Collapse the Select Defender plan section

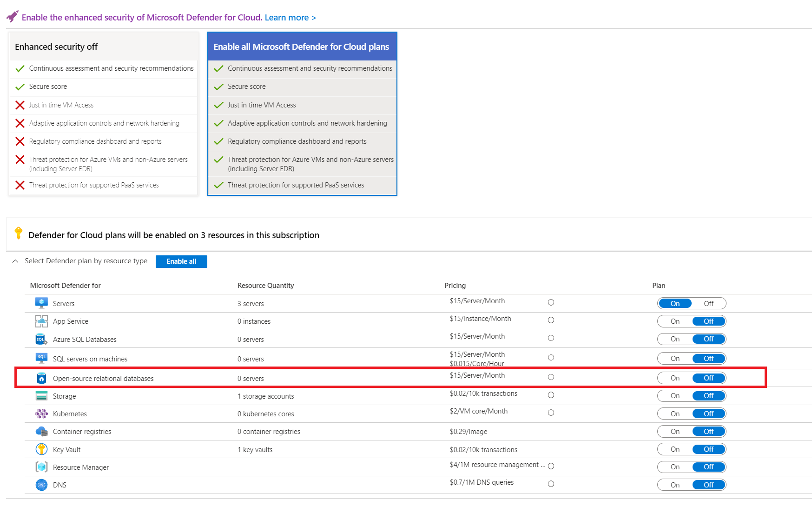click(x=15, y=261)
